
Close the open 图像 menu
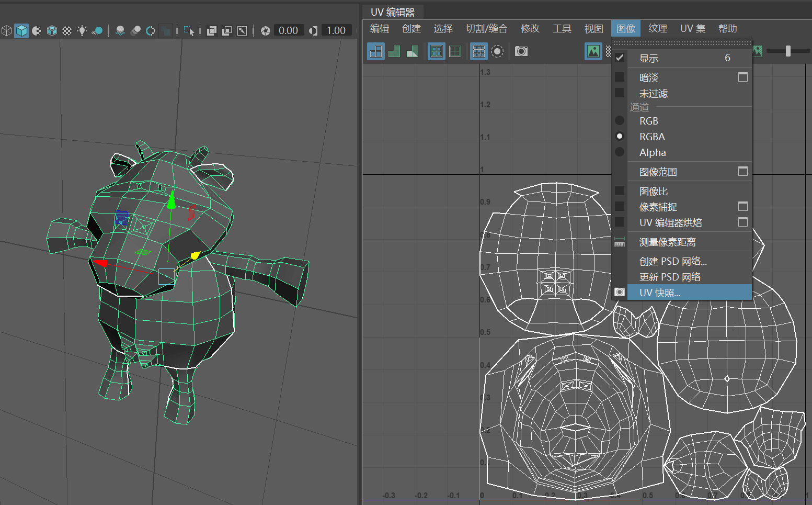tap(626, 28)
